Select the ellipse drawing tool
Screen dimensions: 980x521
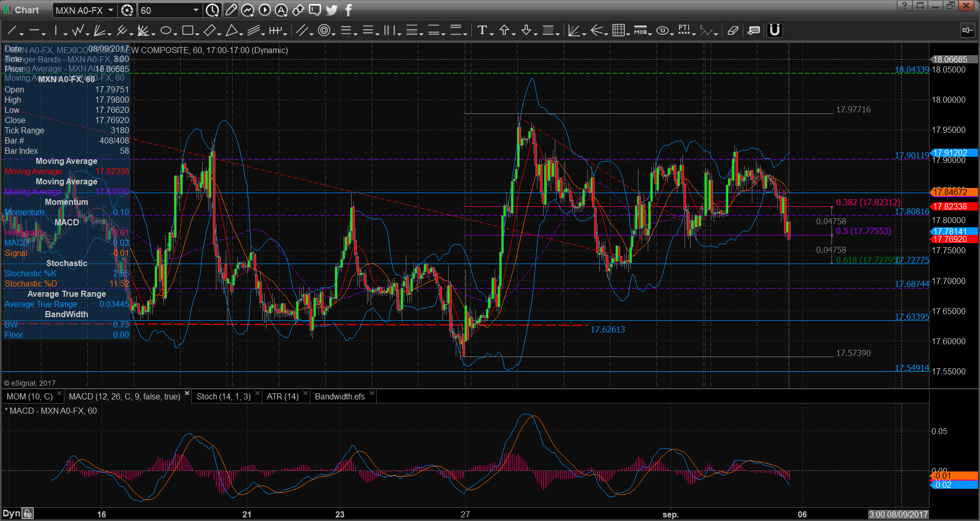coord(165,31)
